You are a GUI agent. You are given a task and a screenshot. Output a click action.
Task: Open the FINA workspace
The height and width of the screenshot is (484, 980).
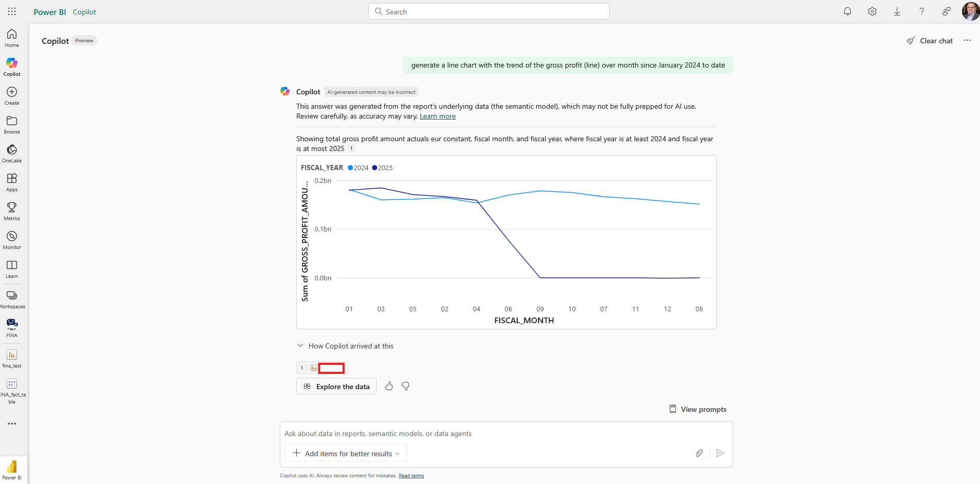(12, 328)
